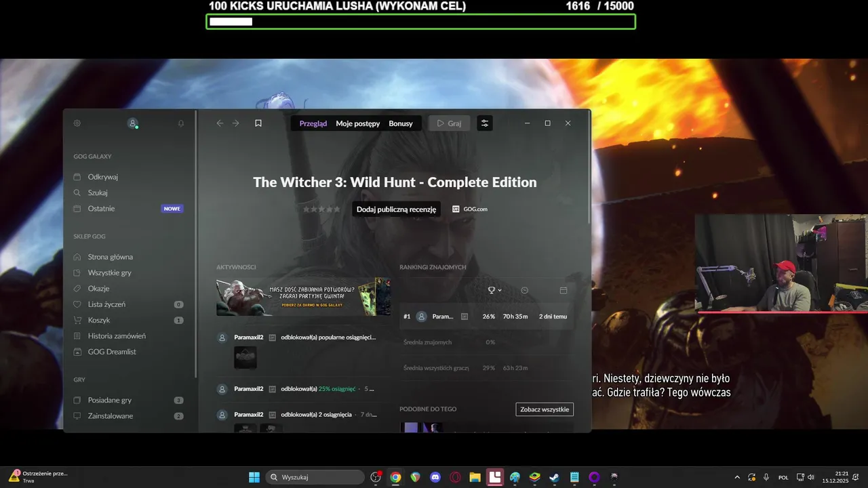Click the NOWE badge next to Ostatnie
Screen dimensions: 868x488
pos(172,209)
